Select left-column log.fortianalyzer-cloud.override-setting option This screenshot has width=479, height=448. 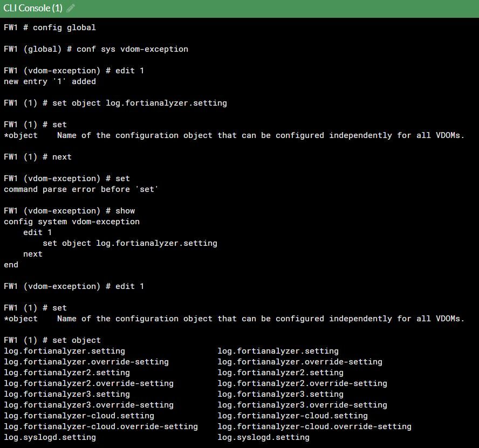(x=101, y=426)
